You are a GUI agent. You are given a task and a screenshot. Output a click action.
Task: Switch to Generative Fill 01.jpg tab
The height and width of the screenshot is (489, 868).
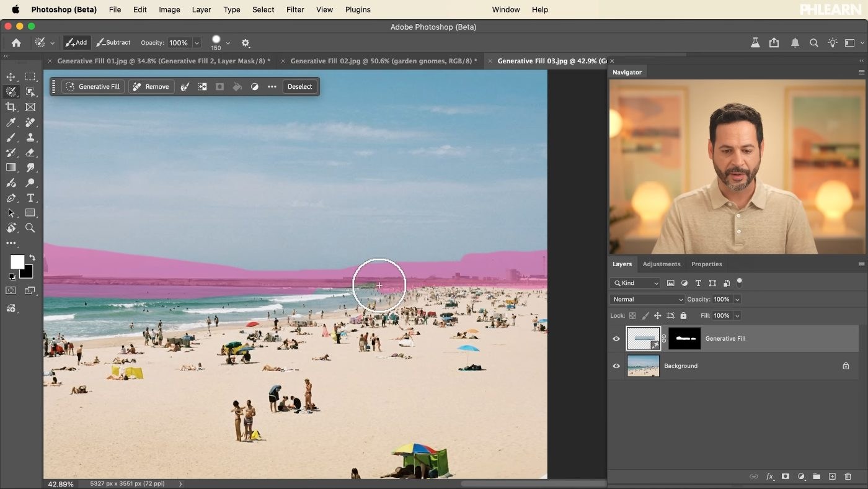(x=164, y=61)
